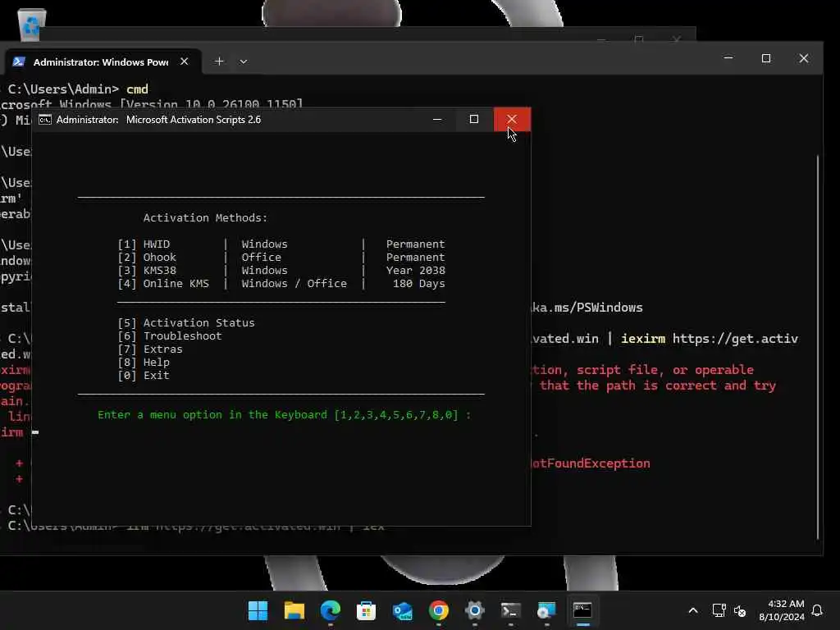Viewport: 840px width, 630px height.
Task: Close the Microsoft Activation Scripts window
Action: click(512, 120)
